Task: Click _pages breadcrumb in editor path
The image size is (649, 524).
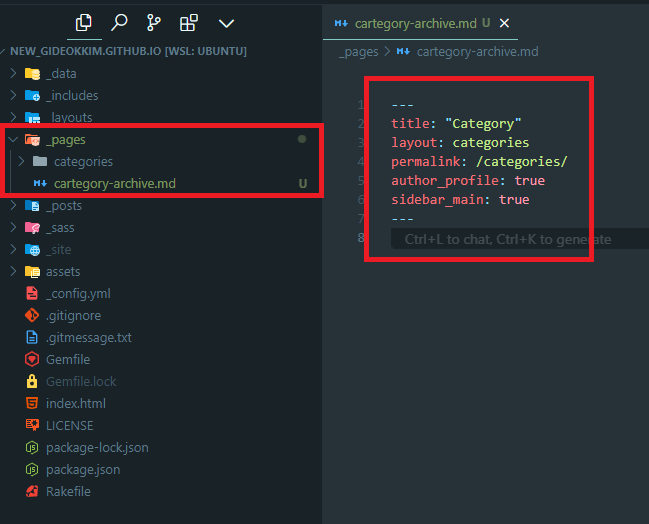Action: tap(358, 51)
